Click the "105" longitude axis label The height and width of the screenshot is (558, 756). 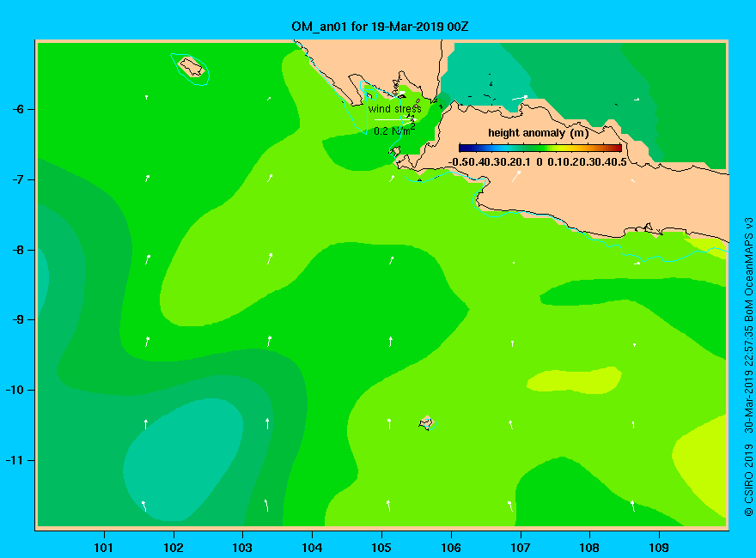click(x=381, y=548)
